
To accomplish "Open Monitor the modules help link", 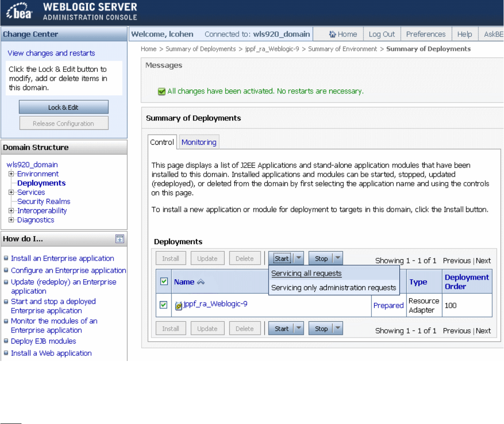I will click(x=54, y=326).
